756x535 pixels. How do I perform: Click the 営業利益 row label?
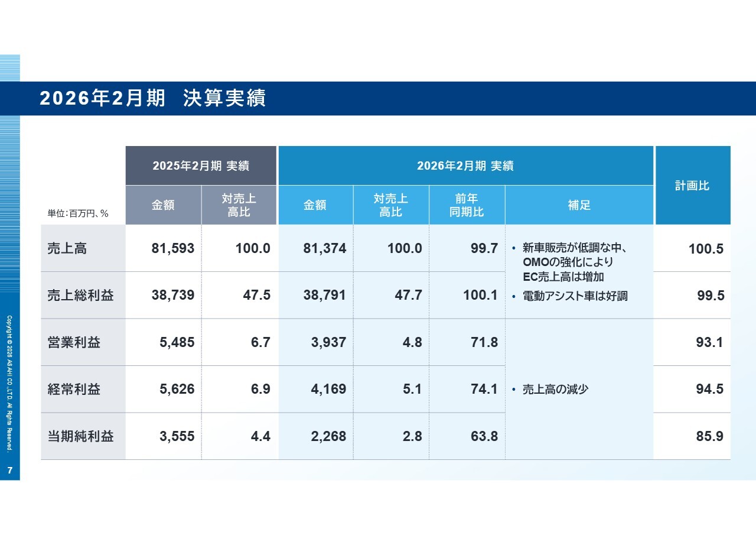[x=74, y=342]
